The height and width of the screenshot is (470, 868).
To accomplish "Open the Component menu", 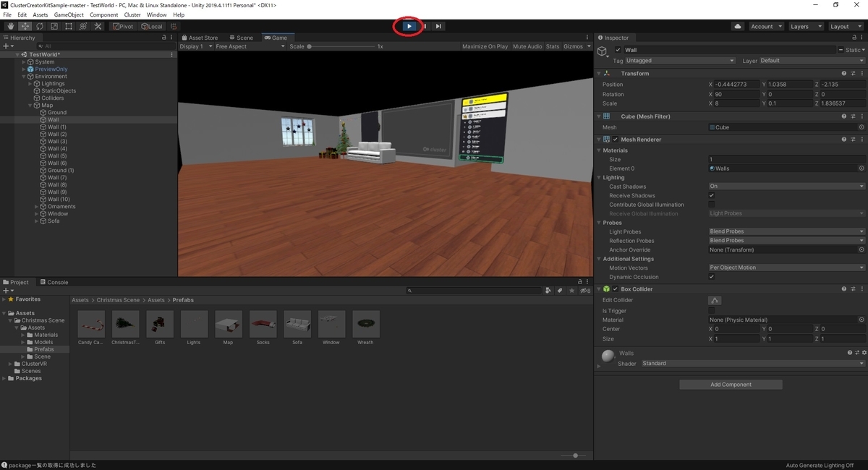I will [x=104, y=14].
